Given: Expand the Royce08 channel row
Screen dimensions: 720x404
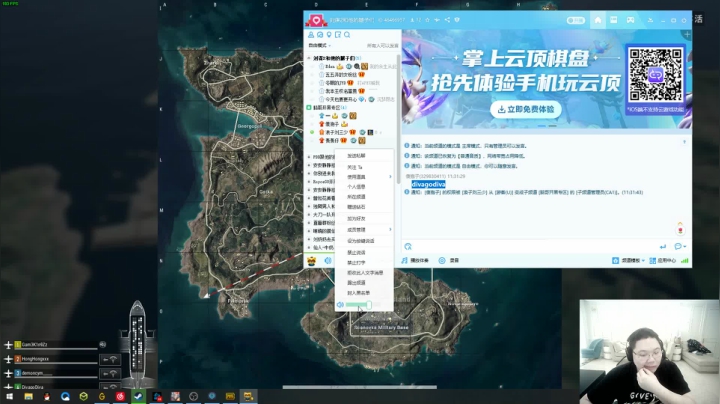Looking at the screenshot, I should click(309, 182).
